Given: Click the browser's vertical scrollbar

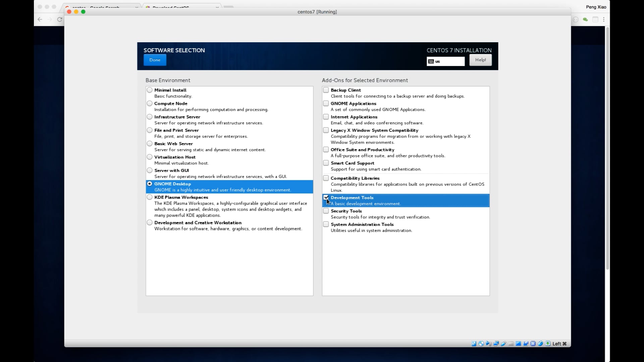Looking at the screenshot, I should (607, 147).
